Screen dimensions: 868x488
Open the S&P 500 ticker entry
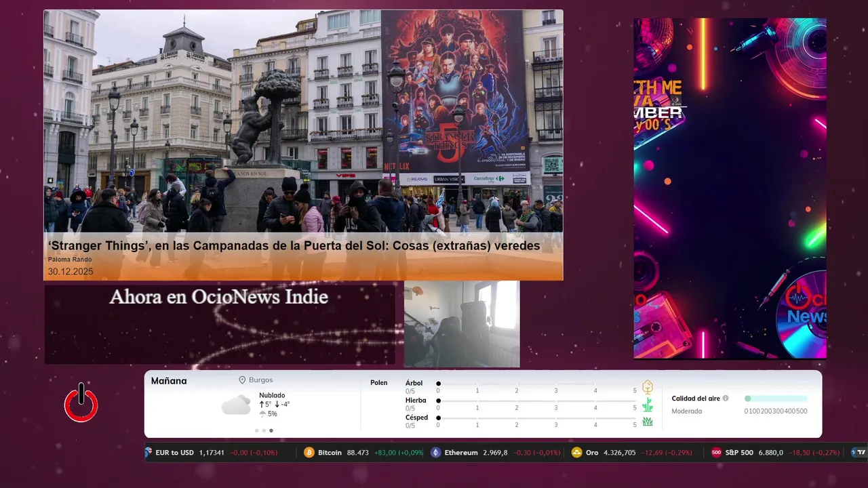(775, 452)
